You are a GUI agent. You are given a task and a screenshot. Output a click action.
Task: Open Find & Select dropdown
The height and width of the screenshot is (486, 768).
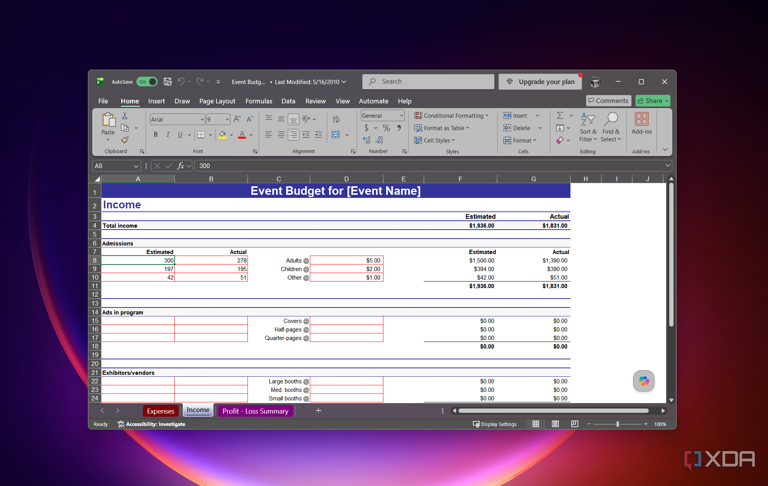click(x=611, y=127)
